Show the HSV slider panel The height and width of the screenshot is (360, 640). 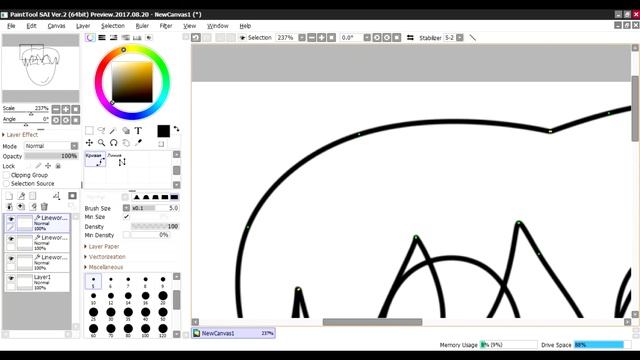[x=113, y=38]
